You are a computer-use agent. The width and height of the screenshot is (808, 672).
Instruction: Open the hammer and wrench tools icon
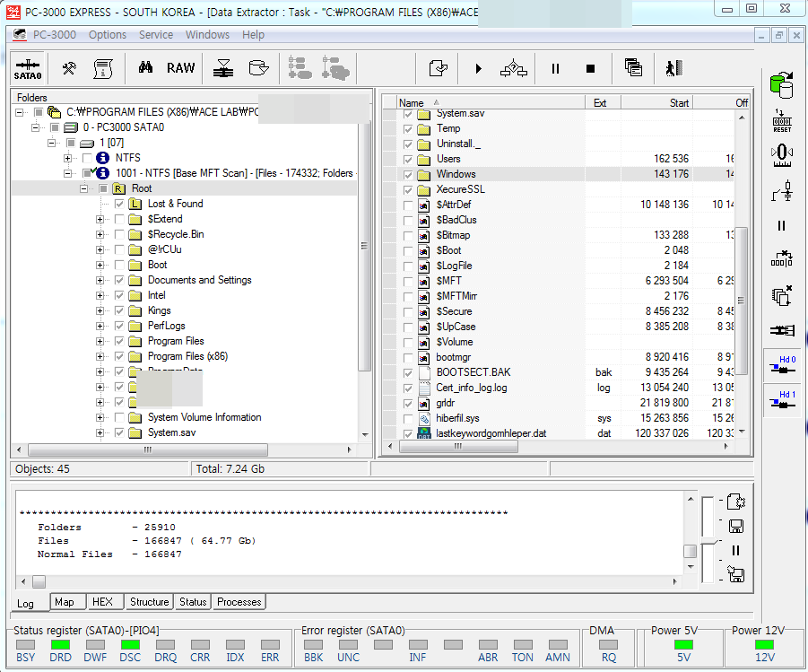(x=69, y=68)
